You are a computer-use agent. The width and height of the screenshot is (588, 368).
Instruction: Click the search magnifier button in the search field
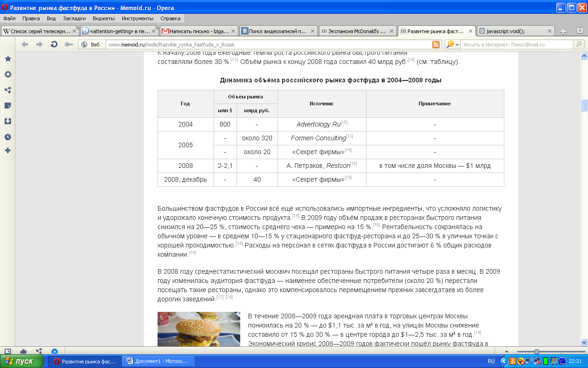click(x=579, y=45)
